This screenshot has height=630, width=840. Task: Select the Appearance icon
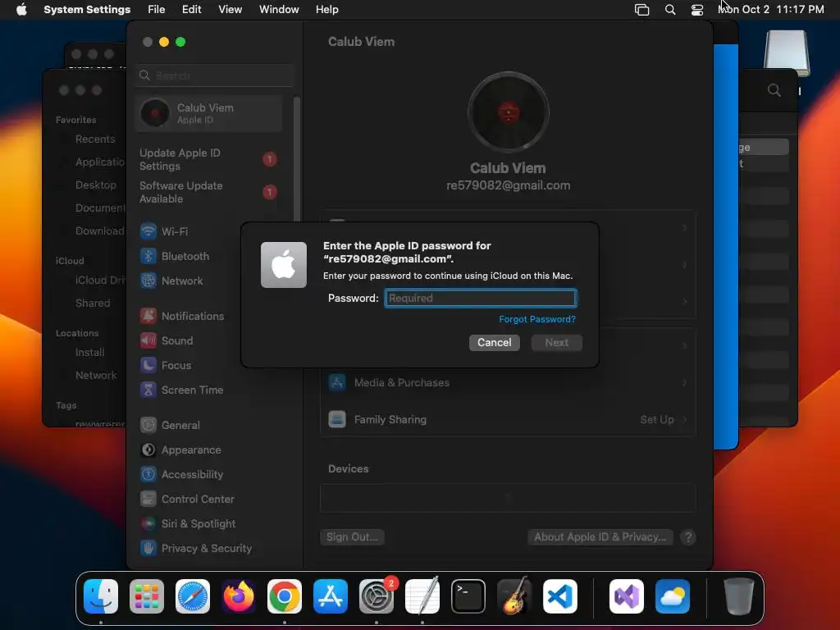click(148, 450)
